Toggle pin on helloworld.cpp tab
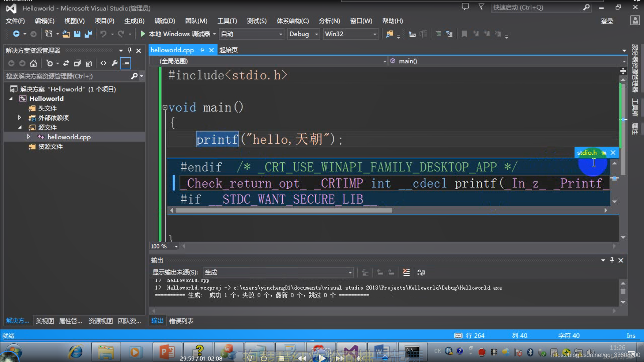The height and width of the screenshot is (362, 644). click(x=202, y=50)
